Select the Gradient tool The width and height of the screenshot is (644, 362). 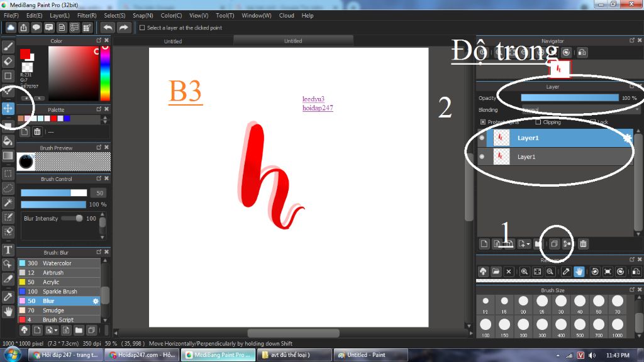click(8, 156)
